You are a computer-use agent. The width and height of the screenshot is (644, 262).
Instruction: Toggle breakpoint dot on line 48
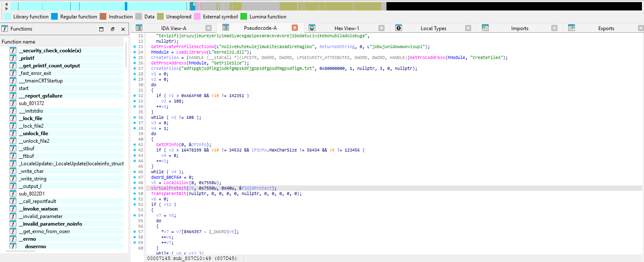[x=134, y=183]
